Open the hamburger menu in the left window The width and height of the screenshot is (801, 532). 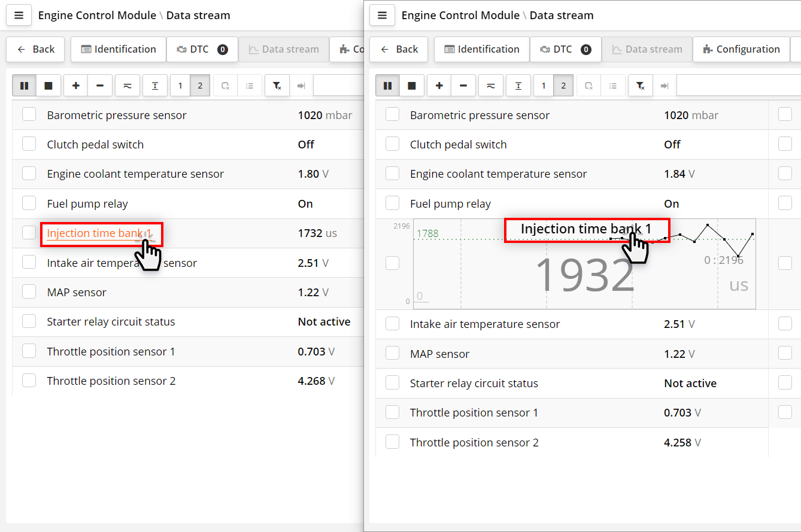click(x=19, y=16)
